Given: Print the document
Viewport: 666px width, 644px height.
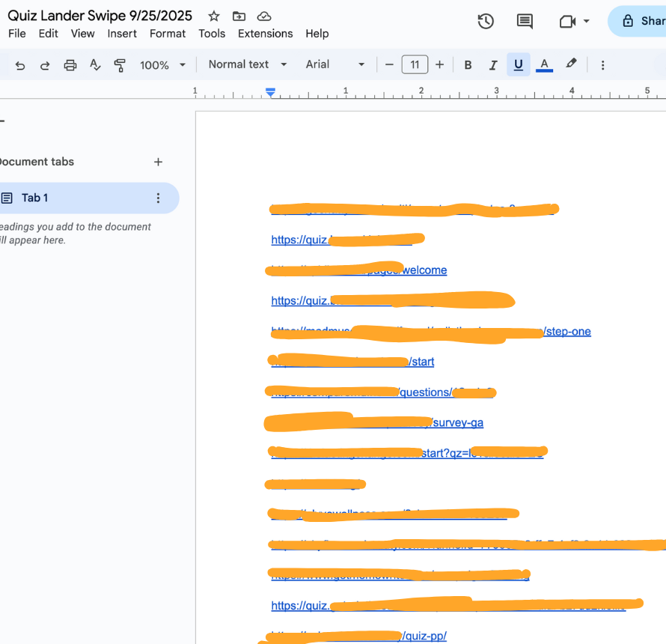Looking at the screenshot, I should coord(70,65).
